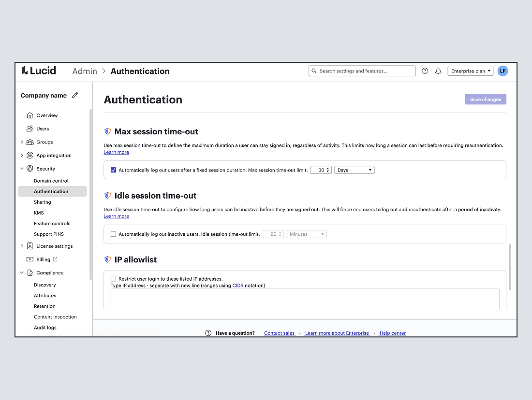The width and height of the screenshot is (532, 400).
Task: Open notifications bell icon
Action: tap(438, 71)
